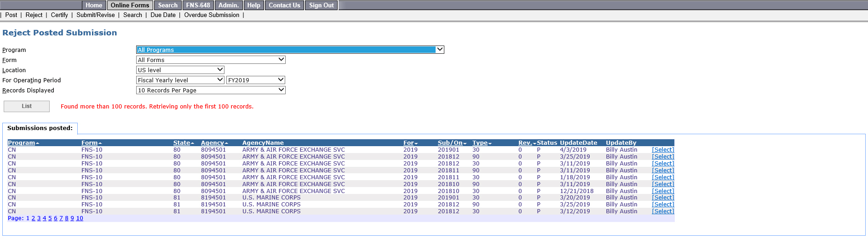Open the FNS-648 menu tab
This screenshot has width=868, height=239.
click(x=198, y=5)
